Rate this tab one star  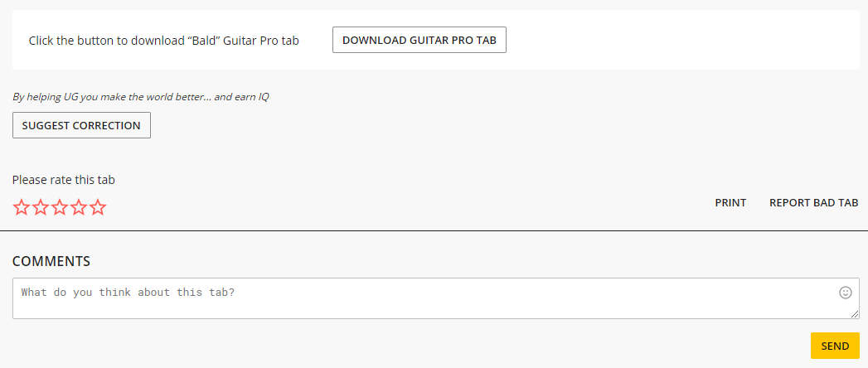tap(21, 207)
